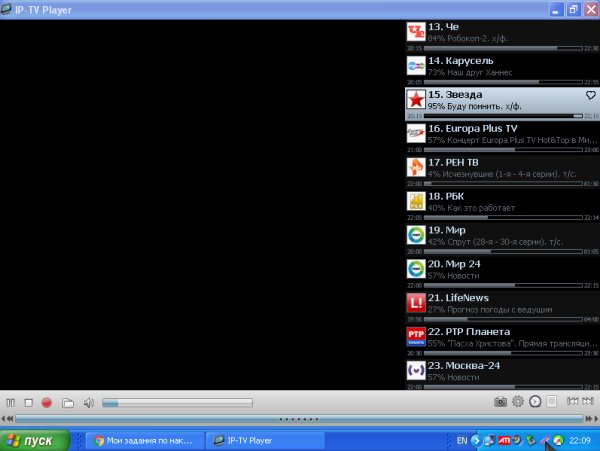Choose channel title '17. РЕН ТВ'

pyautogui.click(x=453, y=163)
